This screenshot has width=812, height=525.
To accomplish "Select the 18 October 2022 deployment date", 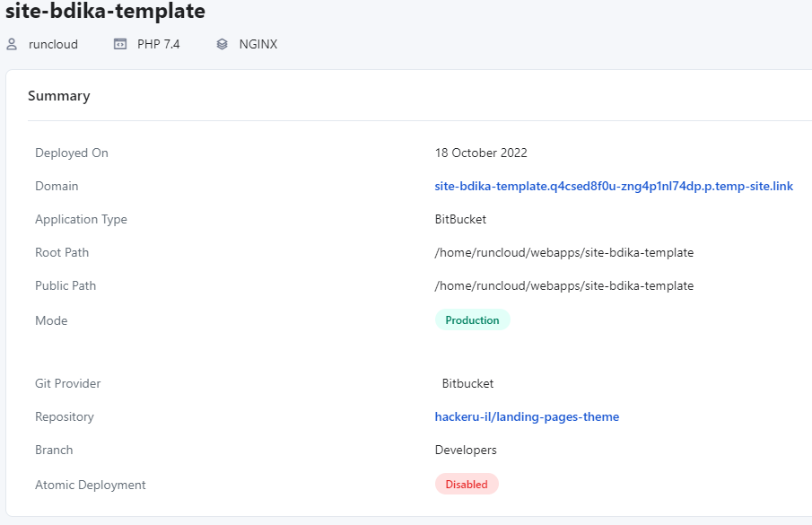I will tap(481, 153).
